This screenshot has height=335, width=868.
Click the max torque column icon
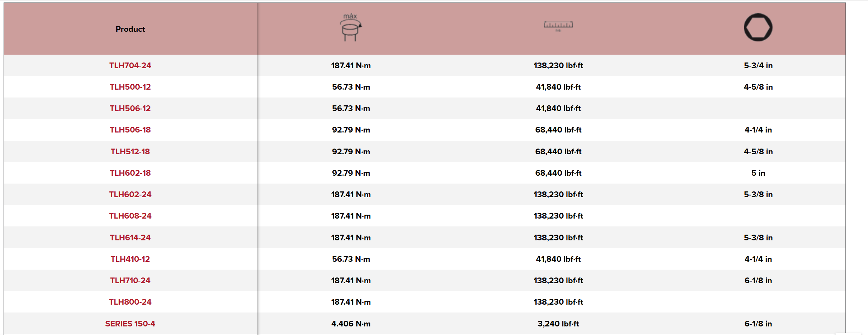click(350, 28)
